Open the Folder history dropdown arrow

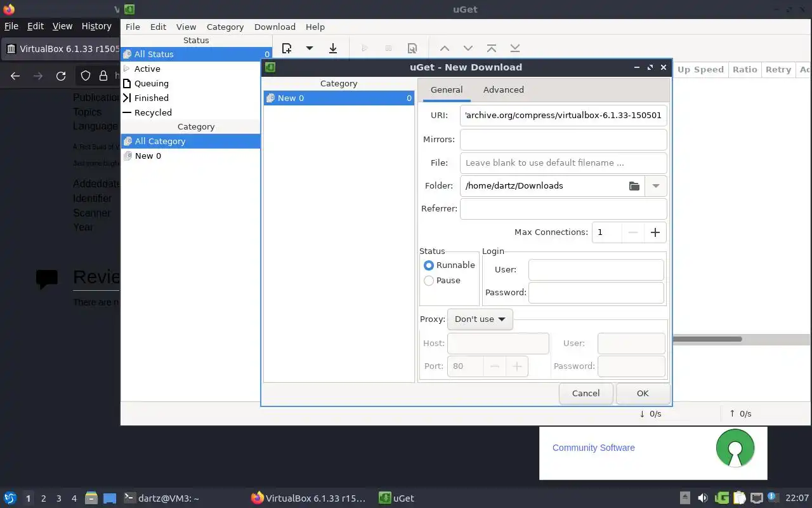point(656,186)
